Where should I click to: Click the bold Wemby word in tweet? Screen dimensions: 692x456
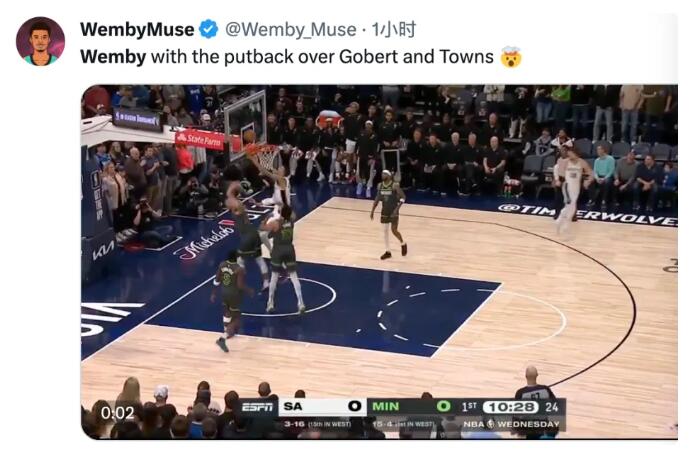pos(113,57)
